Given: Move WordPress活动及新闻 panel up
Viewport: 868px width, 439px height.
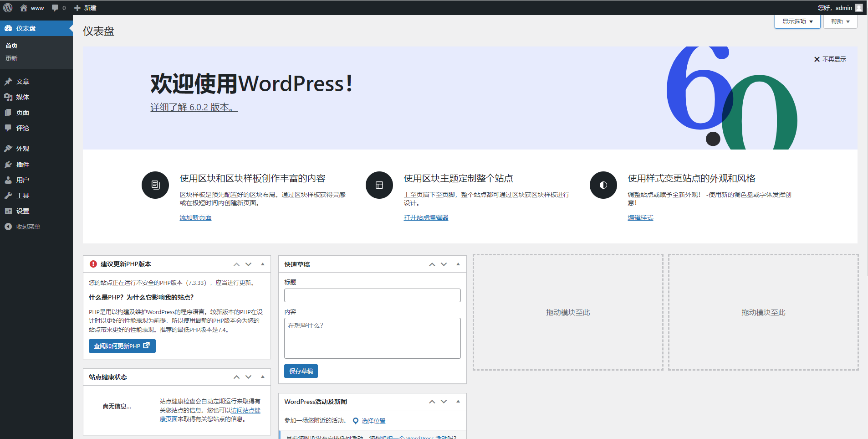Looking at the screenshot, I should 432,402.
